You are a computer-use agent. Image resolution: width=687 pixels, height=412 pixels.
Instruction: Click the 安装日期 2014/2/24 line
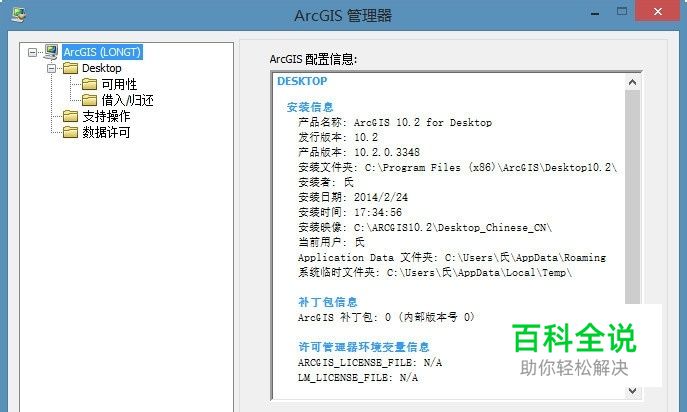click(353, 197)
